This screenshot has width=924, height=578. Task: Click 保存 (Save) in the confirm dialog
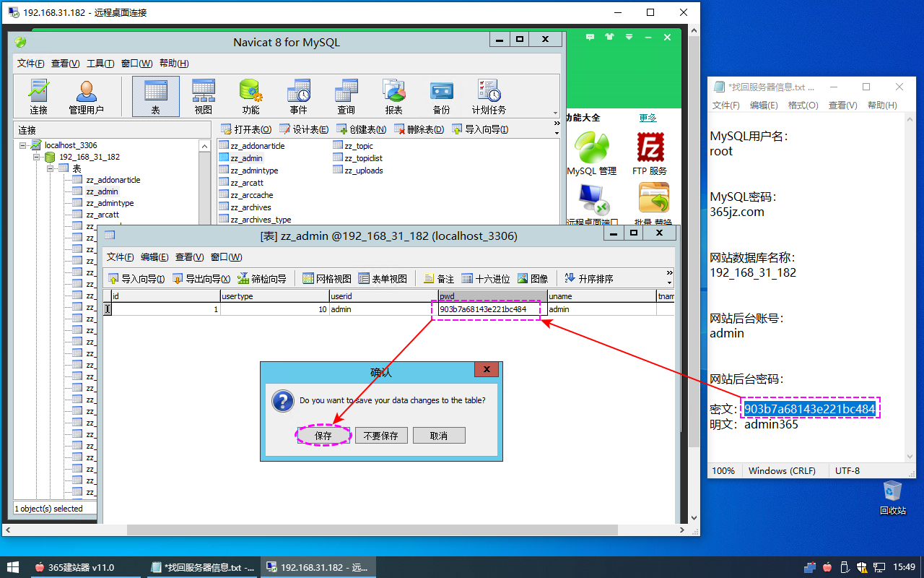point(323,436)
